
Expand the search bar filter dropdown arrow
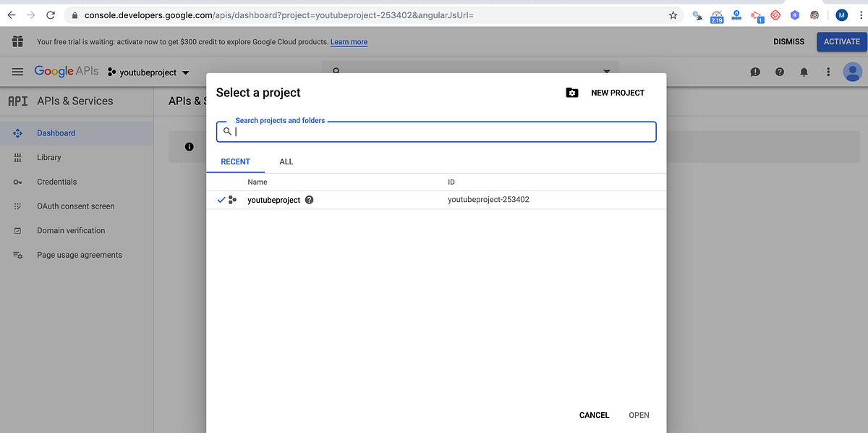[x=607, y=72]
